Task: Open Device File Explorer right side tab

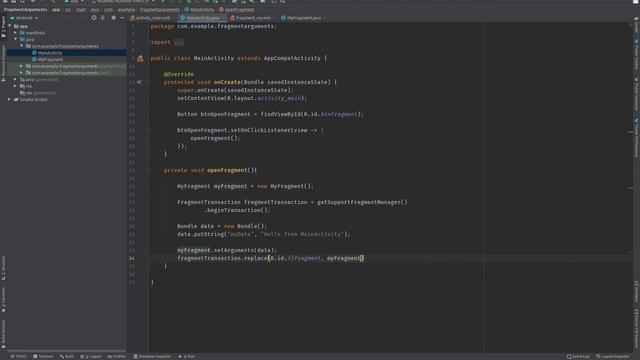Action: click(x=636, y=329)
